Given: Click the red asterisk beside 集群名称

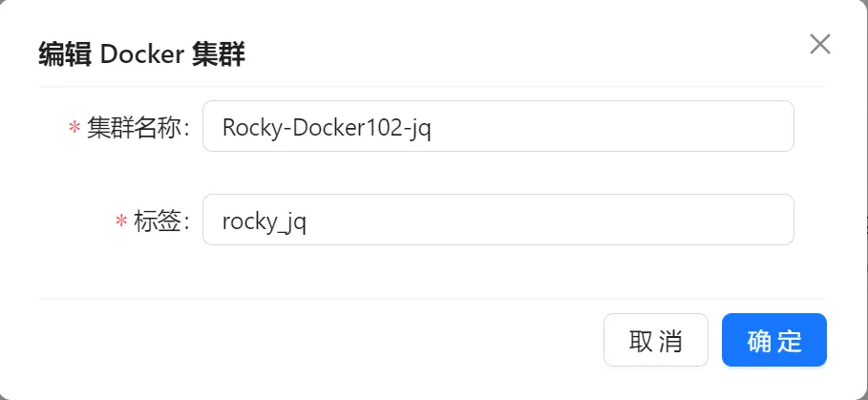Looking at the screenshot, I should [74, 129].
